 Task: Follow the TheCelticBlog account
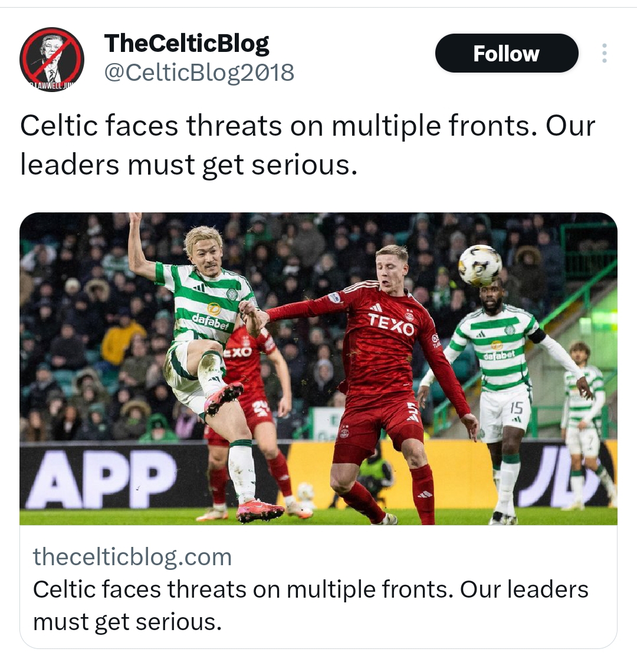coord(506,53)
